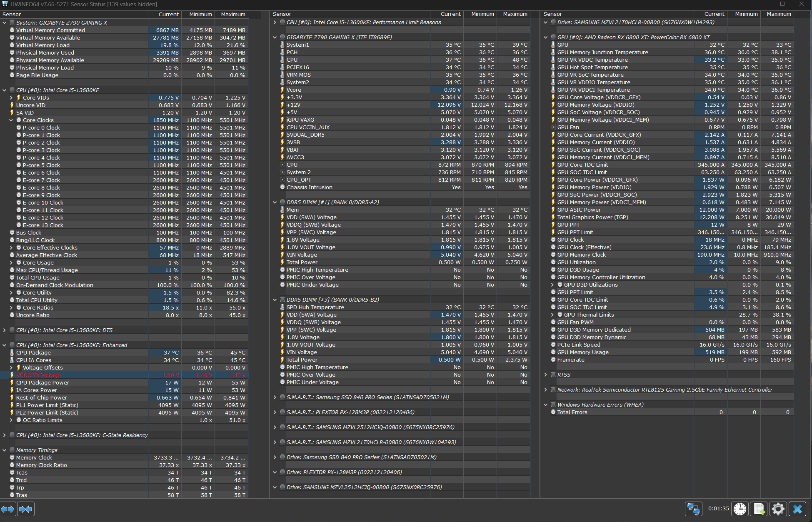Click the remote network monitoring icon
The image size is (812, 522).
694,509
